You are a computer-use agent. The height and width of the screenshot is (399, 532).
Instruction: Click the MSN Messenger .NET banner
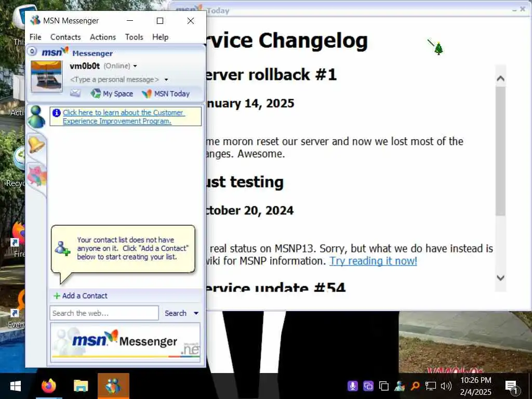coord(125,342)
